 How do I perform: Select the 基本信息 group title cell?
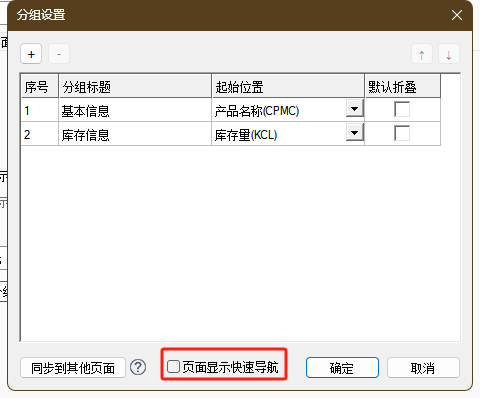(135, 110)
